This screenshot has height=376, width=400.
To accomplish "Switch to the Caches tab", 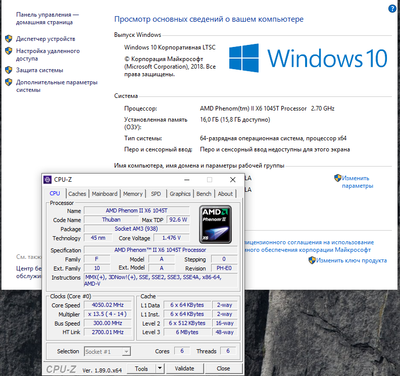I will (77, 194).
